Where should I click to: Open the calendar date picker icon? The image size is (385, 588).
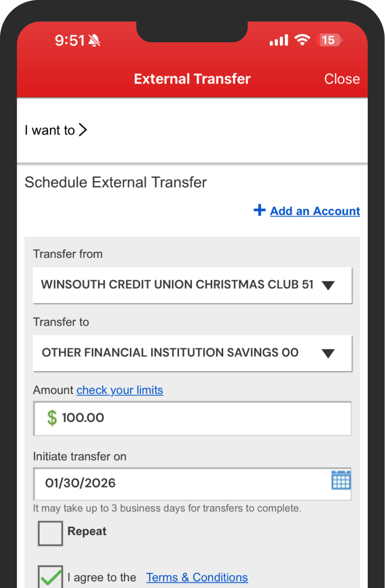[341, 480]
